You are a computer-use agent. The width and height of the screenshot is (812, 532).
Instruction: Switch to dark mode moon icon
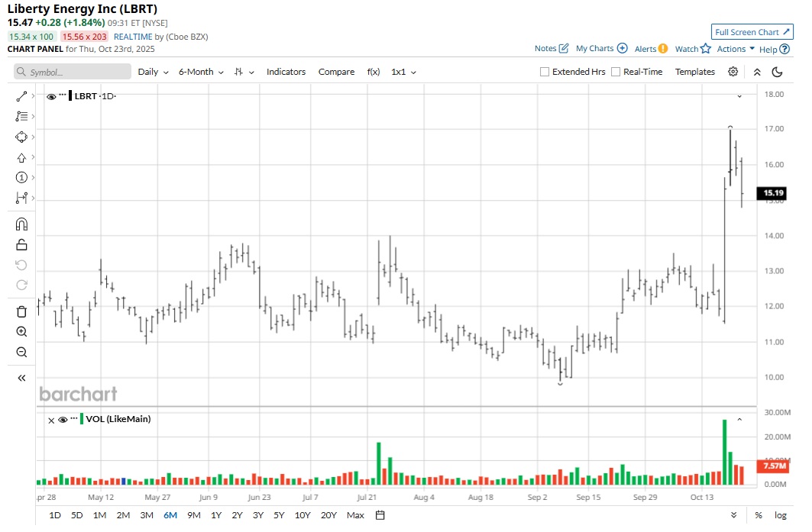tap(777, 72)
